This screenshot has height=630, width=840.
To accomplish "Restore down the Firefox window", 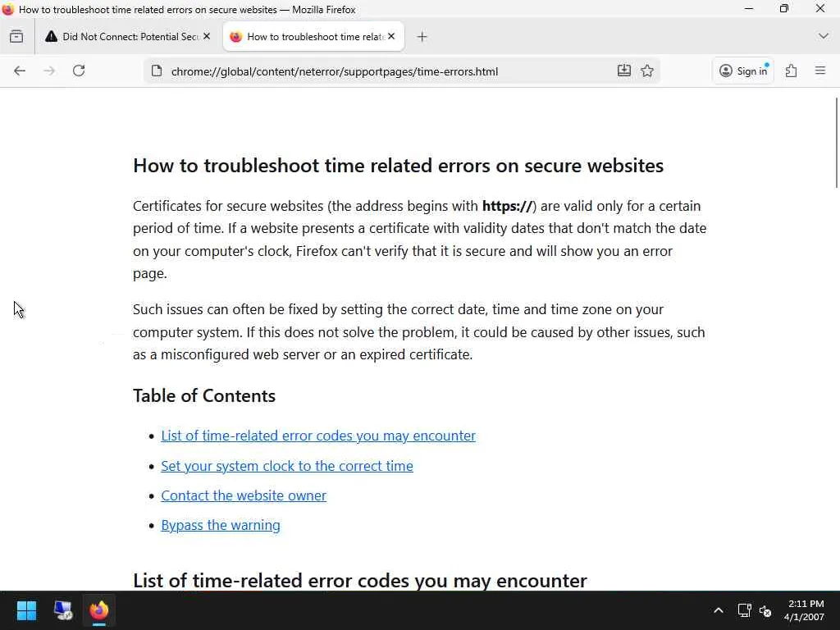I will point(784,8).
